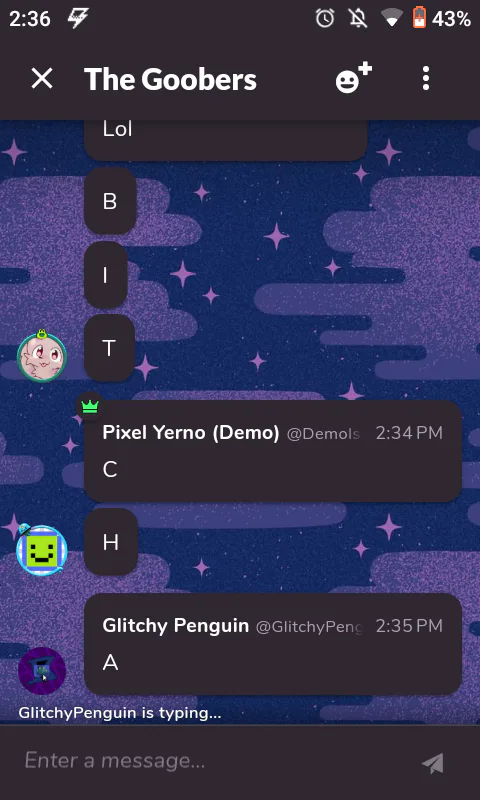
Task: Select the Pixel Yerno (Demo) username
Action: pyautogui.click(x=191, y=433)
